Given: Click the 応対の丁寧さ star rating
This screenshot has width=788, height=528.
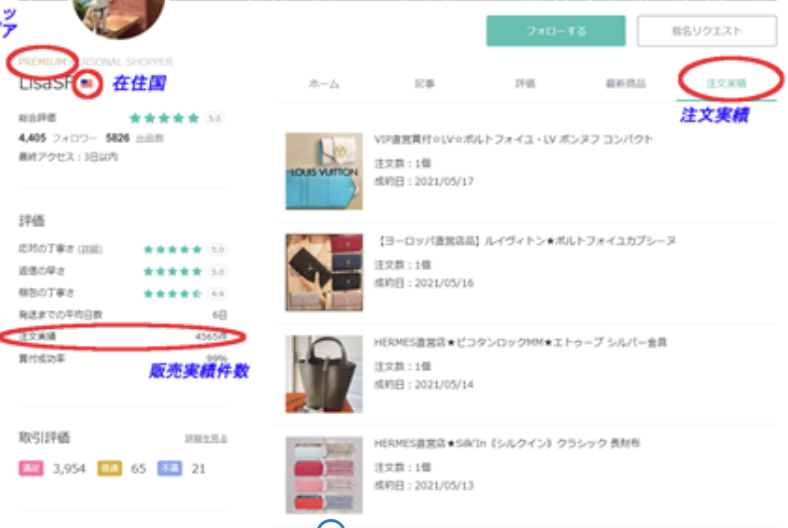Looking at the screenshot, I should point(172,249).
